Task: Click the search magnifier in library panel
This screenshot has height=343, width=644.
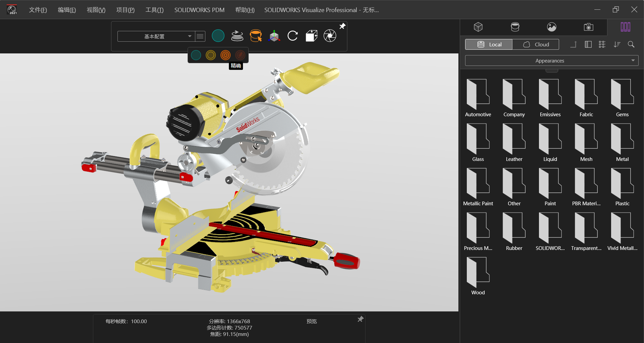Action: click(631, 44)
